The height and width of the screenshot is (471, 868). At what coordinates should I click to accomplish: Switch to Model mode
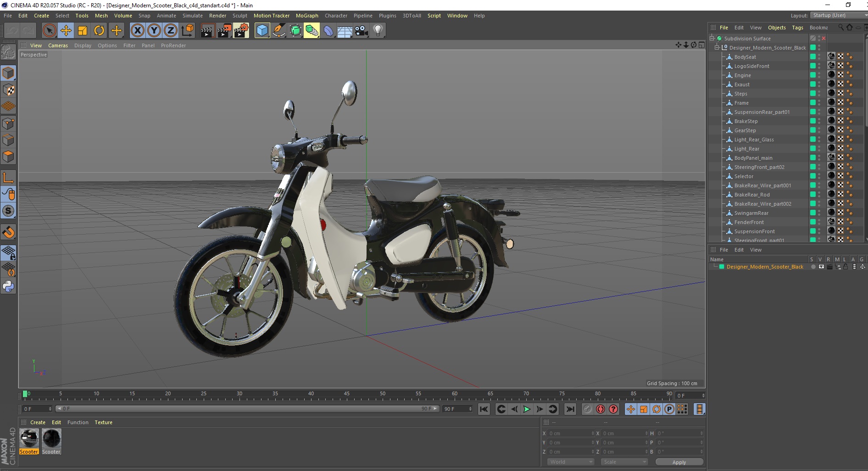(x=8, y=73)
